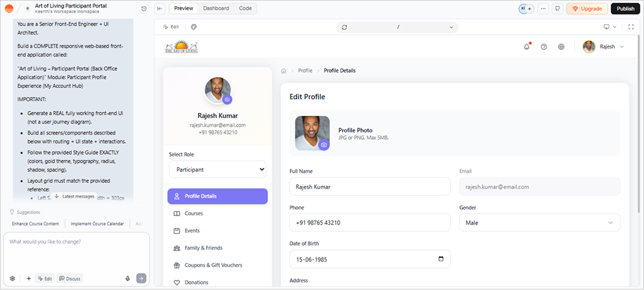Open Profile Details in sidebar
Image resolution: width=644 pixels, height=290 pixels.
[x=217, y=196]
